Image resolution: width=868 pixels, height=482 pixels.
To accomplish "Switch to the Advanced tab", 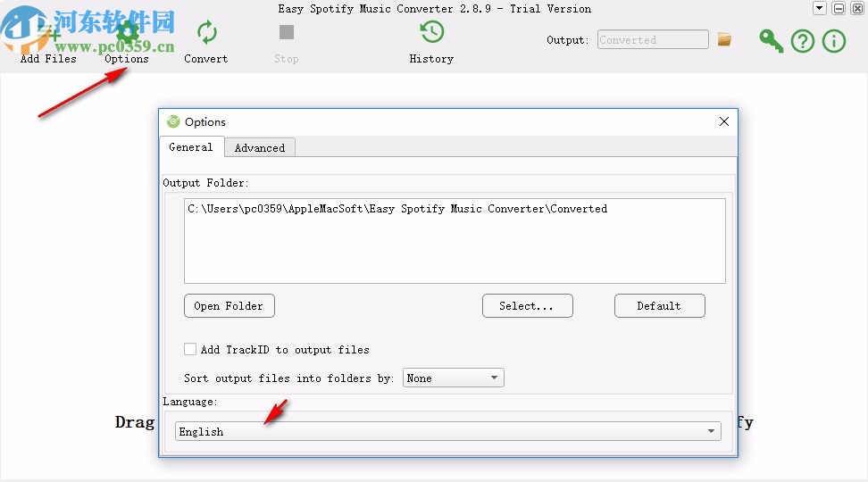I will (x=260, y=148).
